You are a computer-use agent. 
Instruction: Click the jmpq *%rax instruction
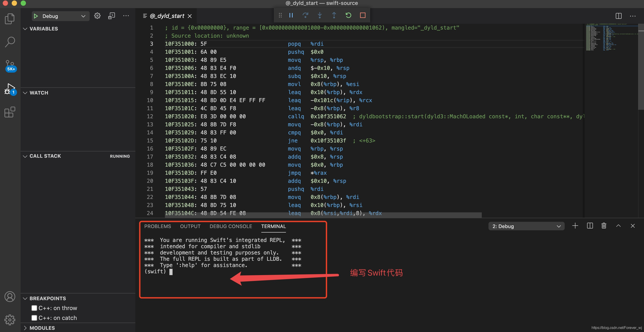(307, 173)
